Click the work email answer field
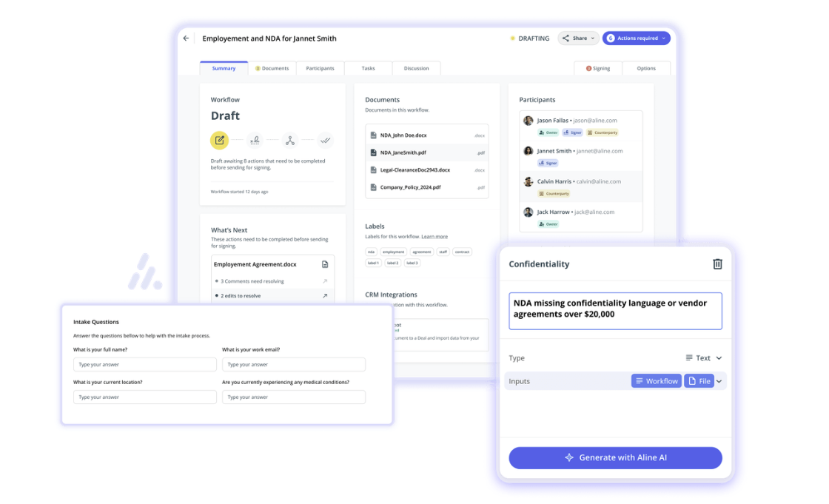Viewport: 829px width, 504px height. click(293, 364)
